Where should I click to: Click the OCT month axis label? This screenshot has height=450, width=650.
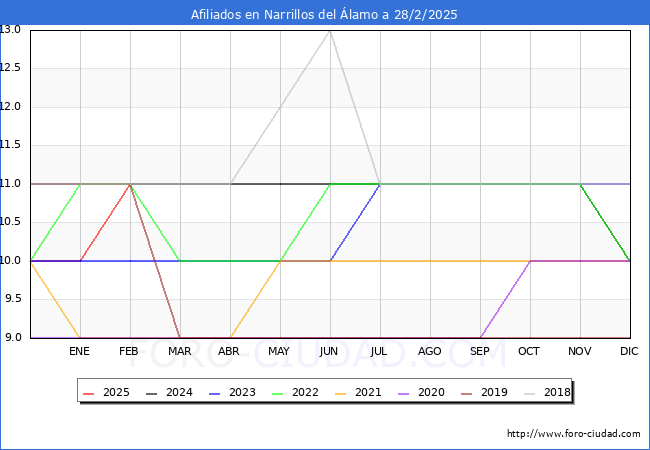coord(529,351)
